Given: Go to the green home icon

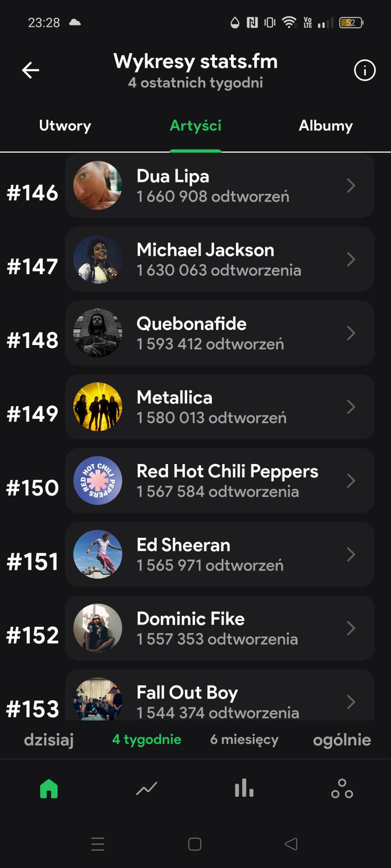Looking at the screenshot, I should click(x=49, y=789).
